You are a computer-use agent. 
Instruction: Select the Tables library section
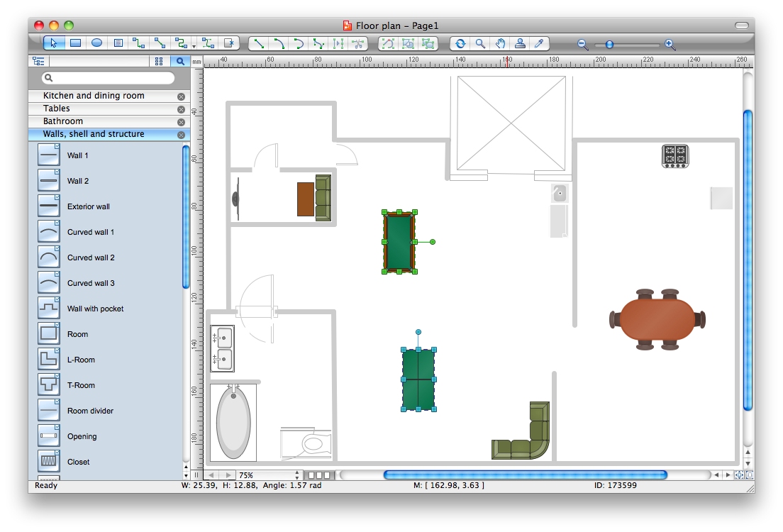99,108
